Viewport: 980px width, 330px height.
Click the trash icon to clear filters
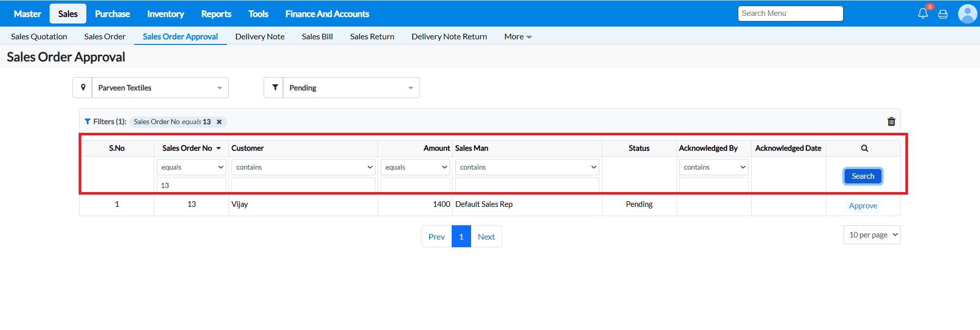click(x=891, y=122)
